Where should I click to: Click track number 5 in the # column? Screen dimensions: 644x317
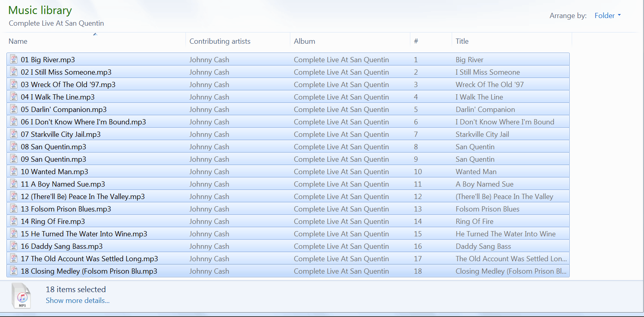tap(416, 110)
